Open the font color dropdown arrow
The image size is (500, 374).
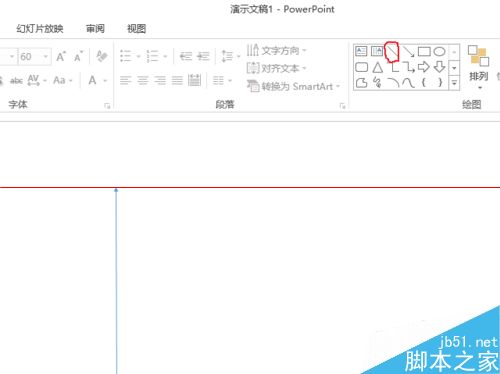(105, 80)
